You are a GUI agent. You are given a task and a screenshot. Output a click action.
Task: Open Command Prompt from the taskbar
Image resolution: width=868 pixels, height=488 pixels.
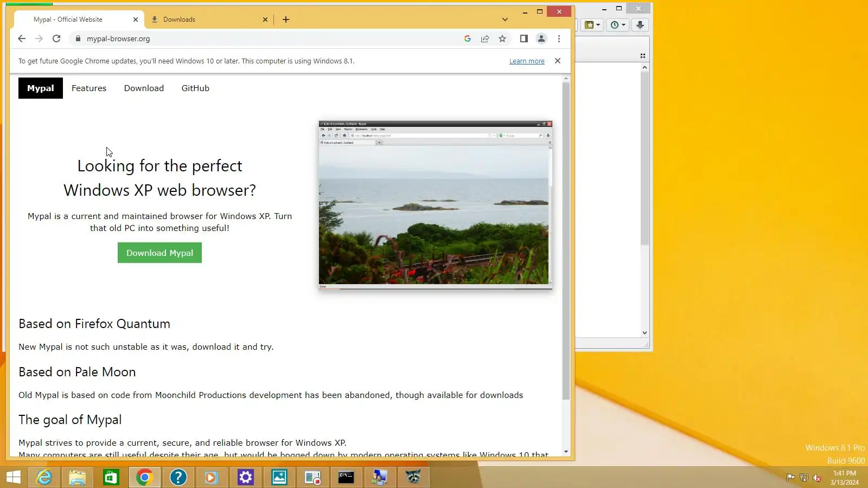346,477
